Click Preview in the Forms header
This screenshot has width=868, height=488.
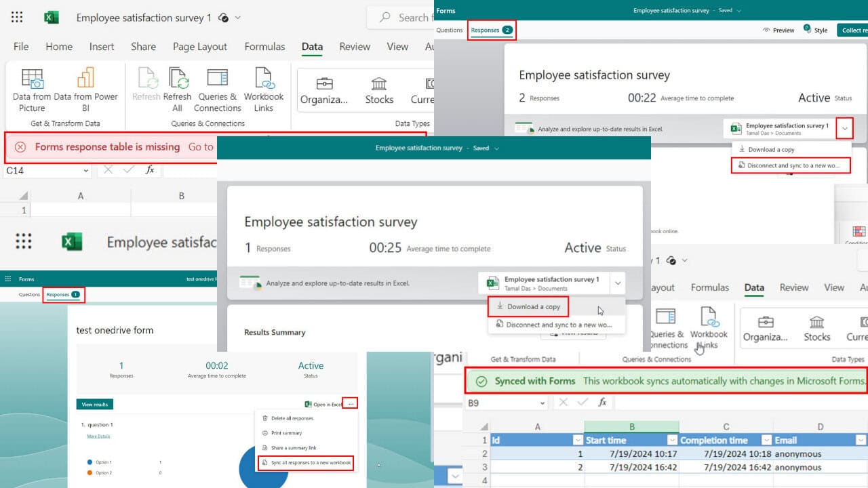coord(778,30)
